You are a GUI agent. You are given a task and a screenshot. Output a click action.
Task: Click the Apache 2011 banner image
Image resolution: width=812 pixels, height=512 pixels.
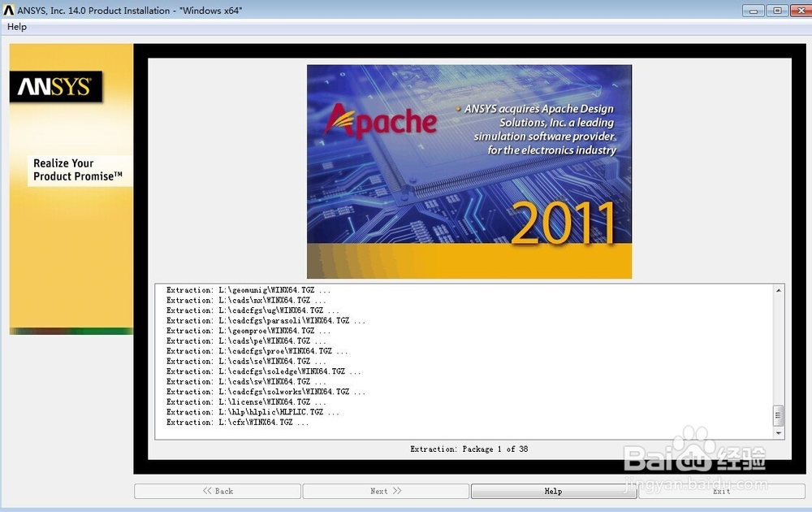point(469,171)
